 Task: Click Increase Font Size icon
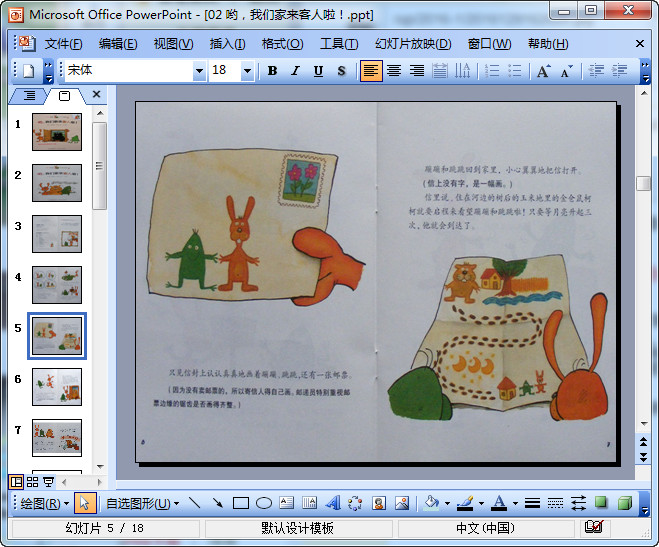click(x=543, y=71)
